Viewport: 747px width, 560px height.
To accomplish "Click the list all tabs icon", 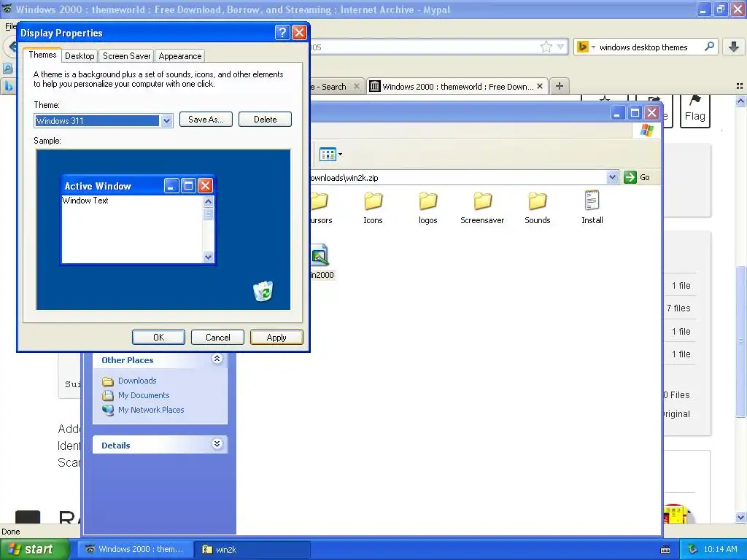I will 740,86.
